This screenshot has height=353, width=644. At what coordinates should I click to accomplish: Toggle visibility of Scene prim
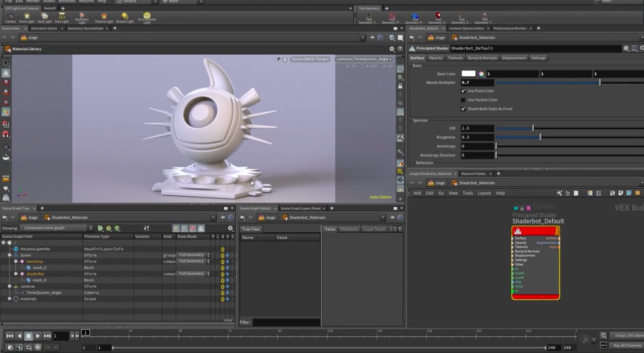[227, 255]
